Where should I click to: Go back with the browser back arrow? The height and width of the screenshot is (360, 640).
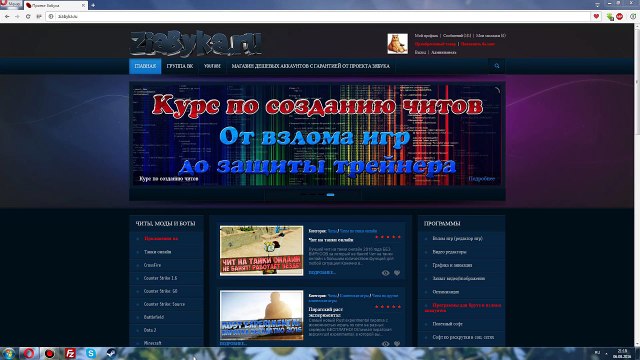(x=7, y=16)
